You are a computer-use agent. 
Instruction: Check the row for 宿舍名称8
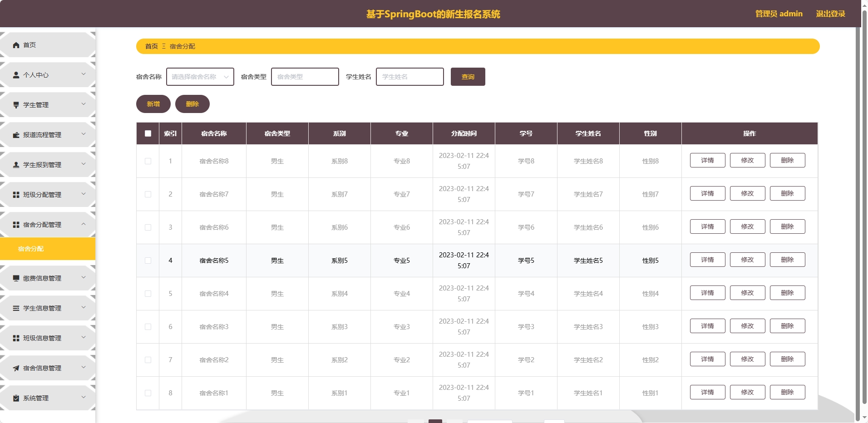click(x=148, y=161)
